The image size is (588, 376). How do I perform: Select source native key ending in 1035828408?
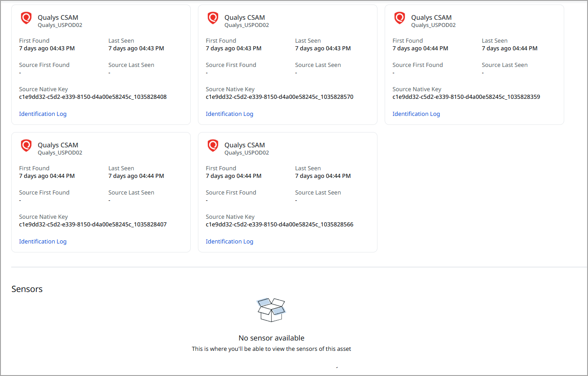93,97
